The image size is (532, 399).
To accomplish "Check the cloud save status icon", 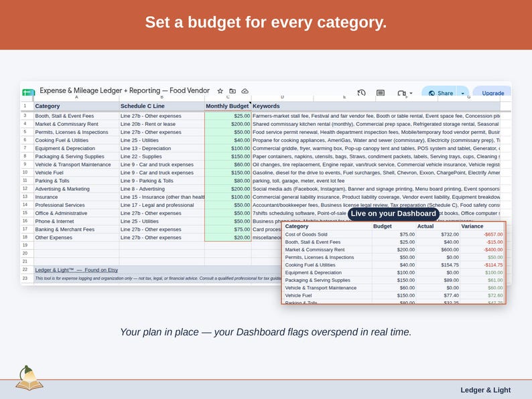I will pos(245,91).
